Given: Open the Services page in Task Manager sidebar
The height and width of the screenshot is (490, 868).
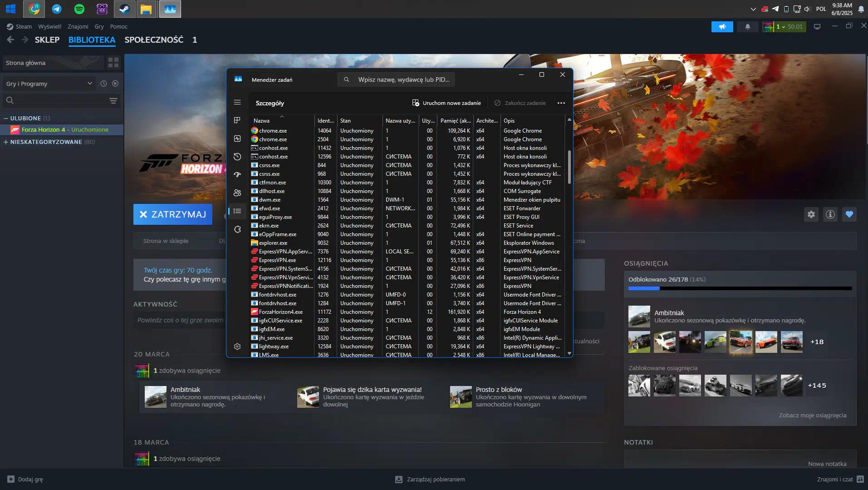Looking at the screenshot, I should (237, 229).
